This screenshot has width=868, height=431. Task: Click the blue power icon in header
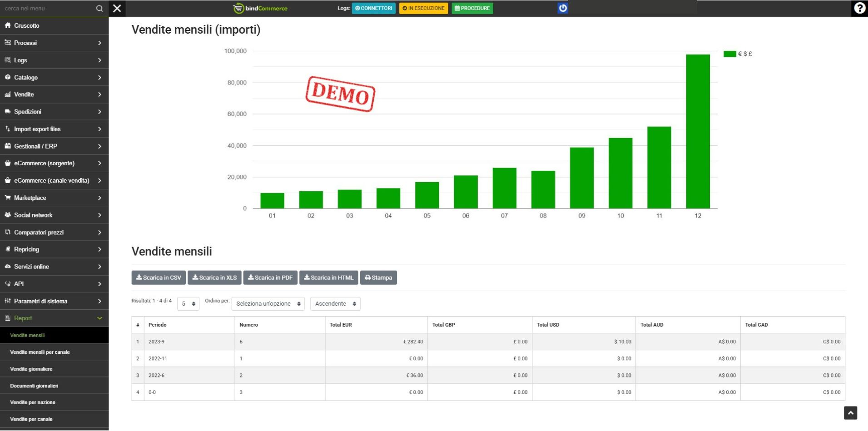click(x=562, y=8)
